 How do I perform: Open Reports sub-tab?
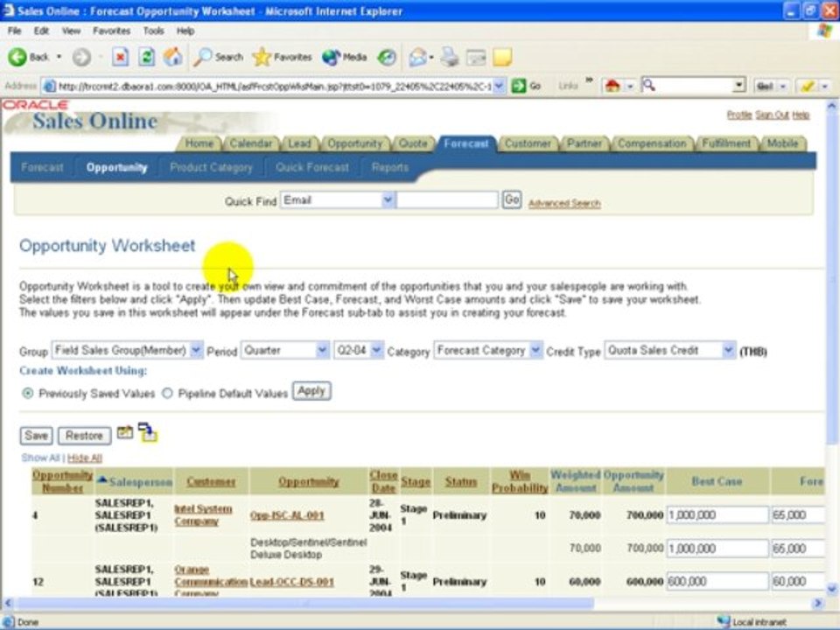[x=390, y=167]
